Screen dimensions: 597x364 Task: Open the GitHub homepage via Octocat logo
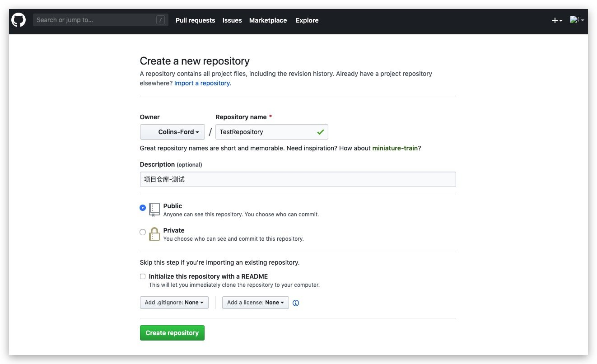pyautogui.click(x=19, y=20)
